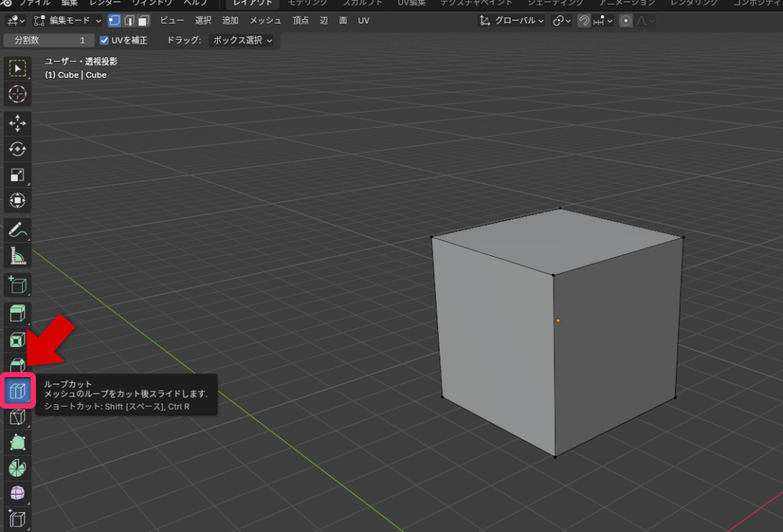The height and width of the screenshot is (532, 783).
Task: Switch to face select mode
Action: tap(143, 21)
